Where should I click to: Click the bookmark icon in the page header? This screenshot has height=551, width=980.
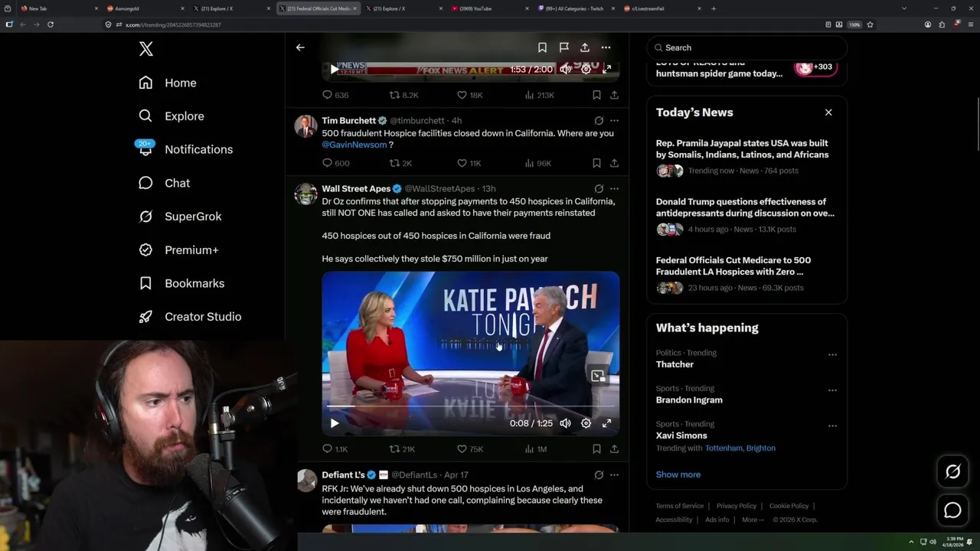pyautogui.click(x=542, y=47)
